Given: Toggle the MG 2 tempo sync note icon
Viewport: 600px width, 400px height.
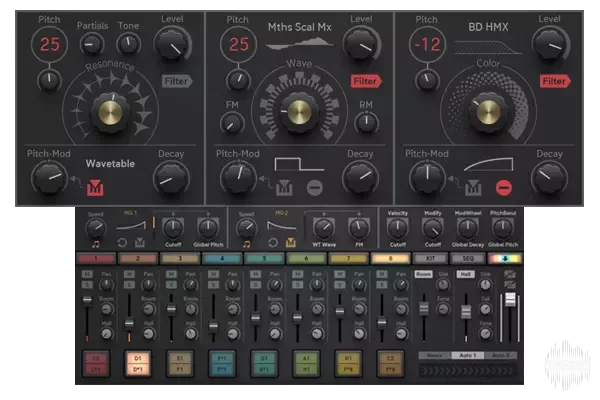Looking at the screenshot, I should 246,244.
